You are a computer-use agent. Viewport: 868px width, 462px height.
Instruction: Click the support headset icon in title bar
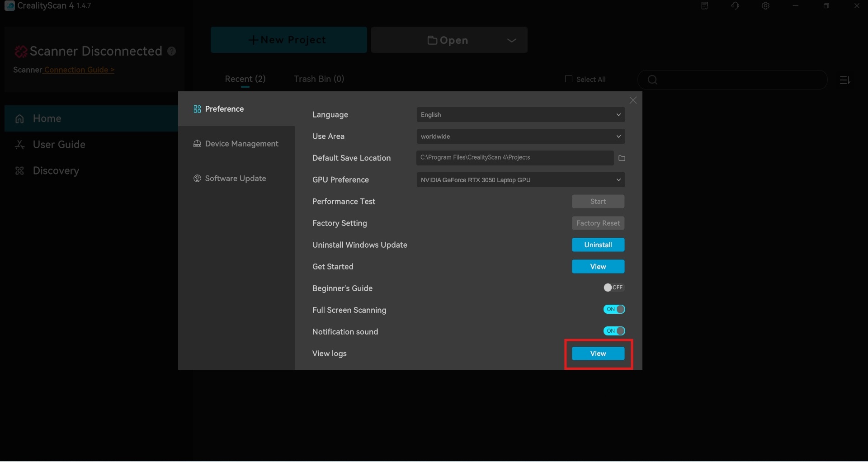tap(735, 6)
